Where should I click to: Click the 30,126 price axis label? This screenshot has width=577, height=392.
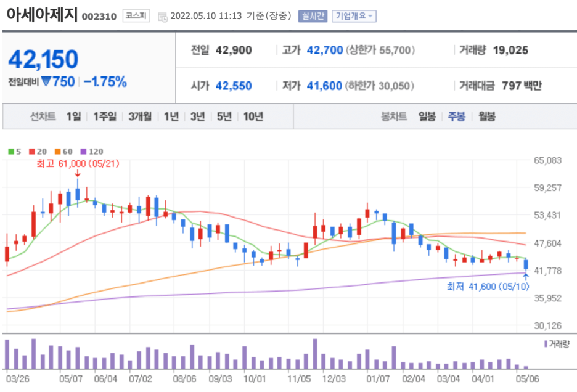click(548, 326)
